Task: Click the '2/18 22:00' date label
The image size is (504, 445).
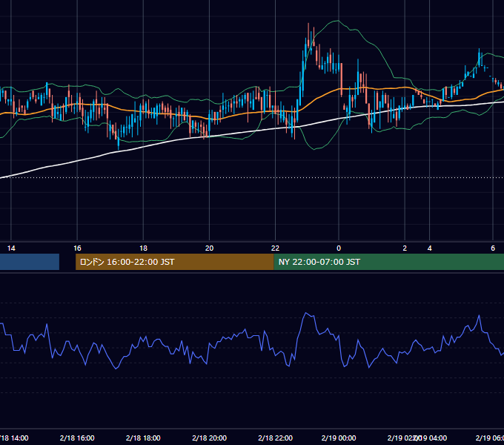Action: pos(275,438)
